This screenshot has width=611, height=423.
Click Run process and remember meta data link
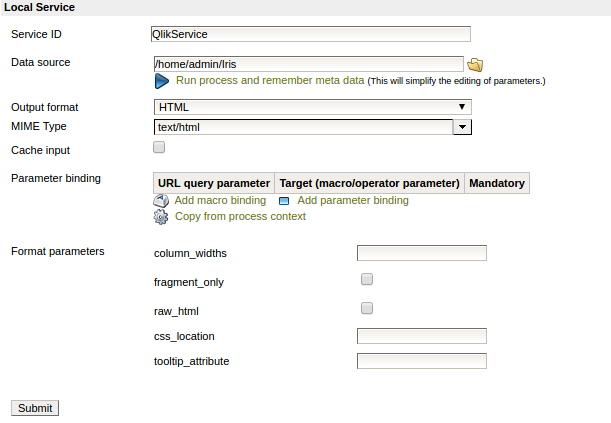pyautogui.click(x=270, y=80)
